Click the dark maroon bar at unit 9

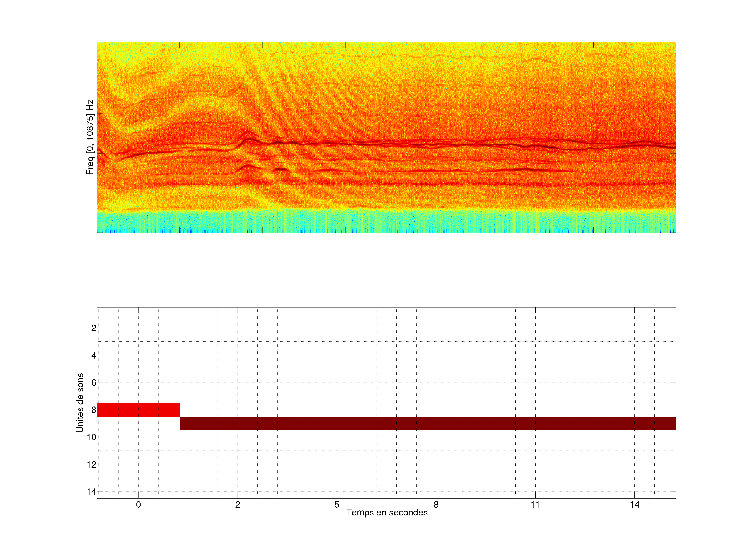(x=427, y=423)
